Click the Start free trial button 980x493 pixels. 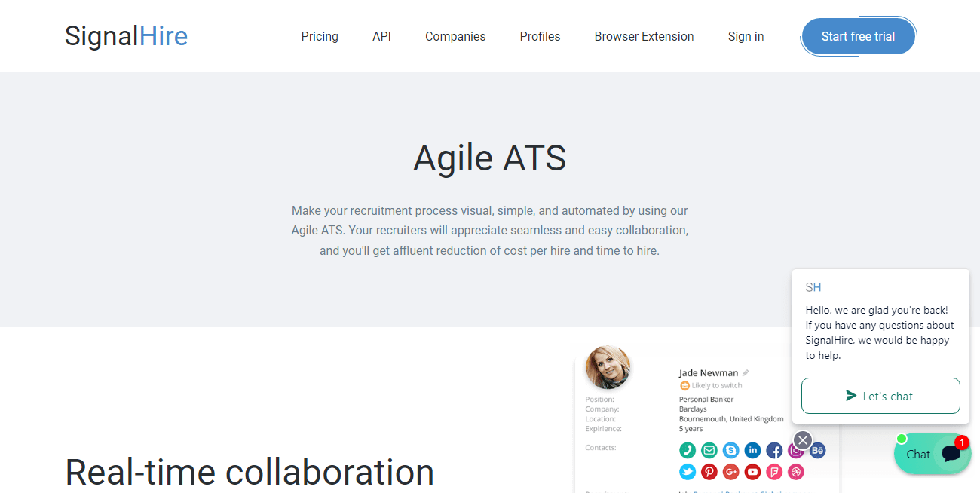pos(858,36)
